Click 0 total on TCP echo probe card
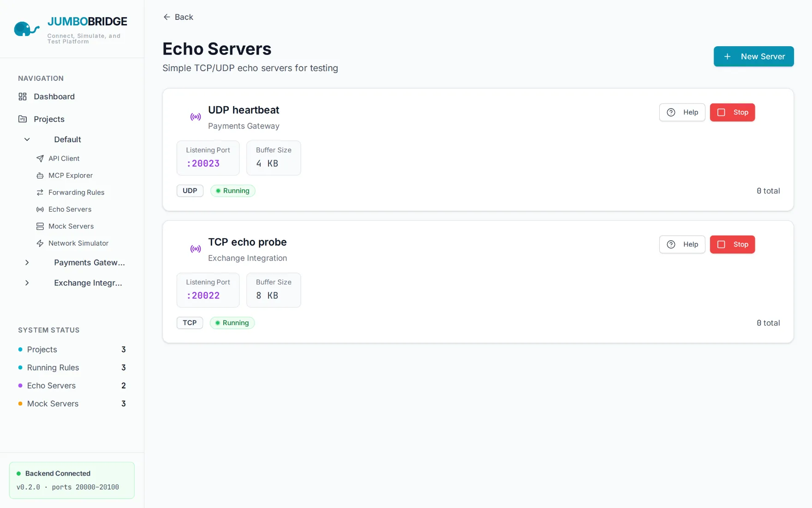This screenshot has width=812, height=508. click(x=768, y=323)
